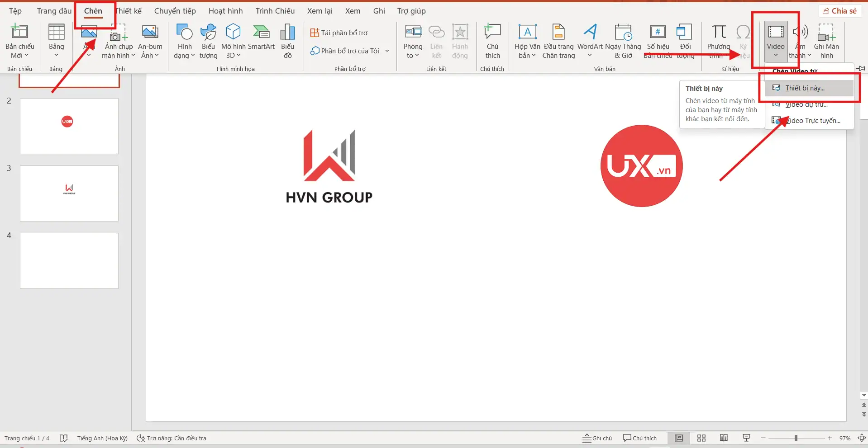Toggle the Chú thích comments pane
This screenshot has height=448, width=868.
[x=639, y=438]
